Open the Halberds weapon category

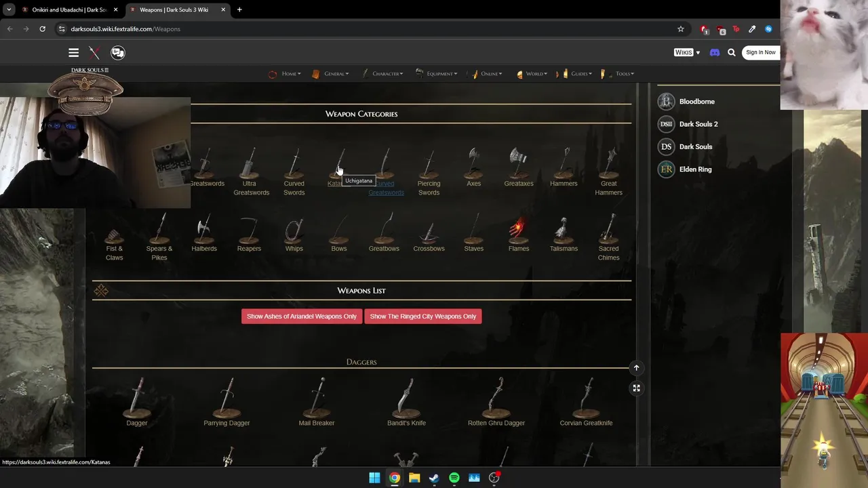(203, 232)
